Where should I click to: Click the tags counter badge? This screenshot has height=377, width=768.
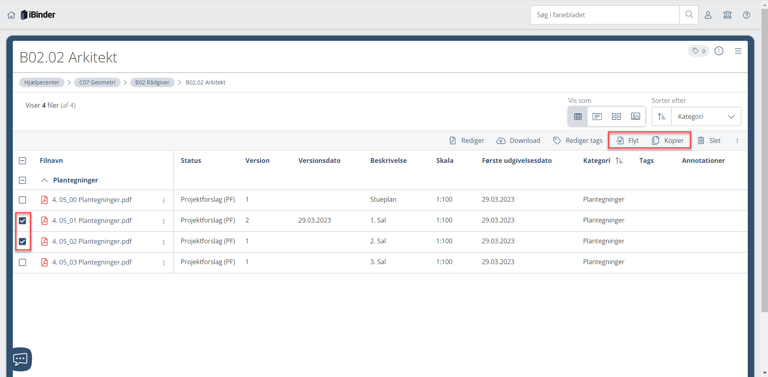pos(698,51)
